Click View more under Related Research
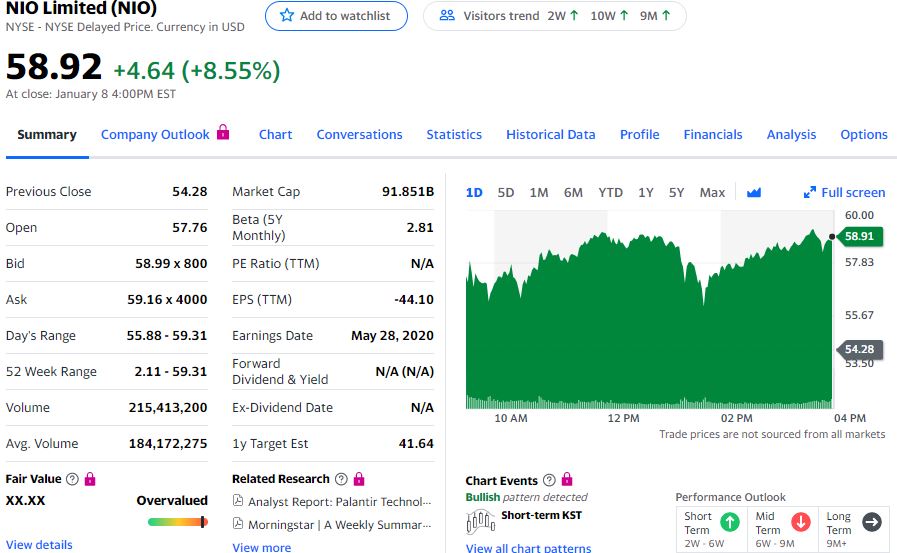 click(261, 547)
